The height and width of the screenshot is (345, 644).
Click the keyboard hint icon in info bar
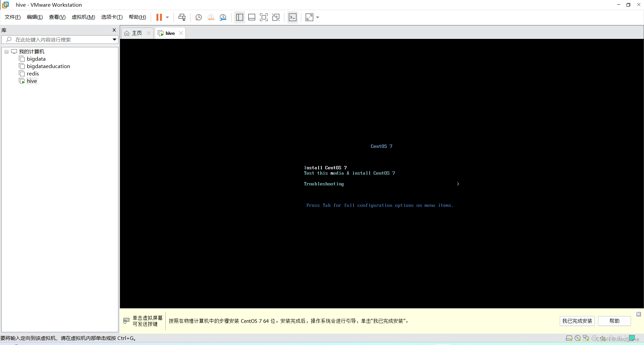pos(126,321)
